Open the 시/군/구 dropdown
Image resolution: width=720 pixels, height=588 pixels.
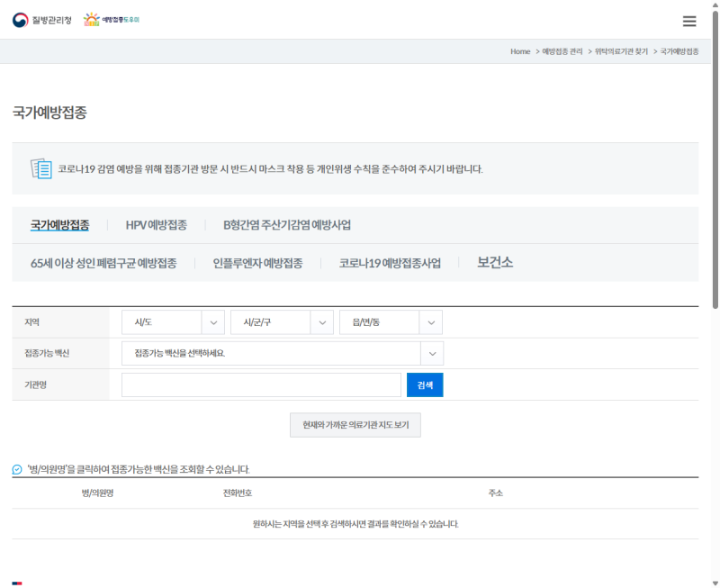[282, 322]
